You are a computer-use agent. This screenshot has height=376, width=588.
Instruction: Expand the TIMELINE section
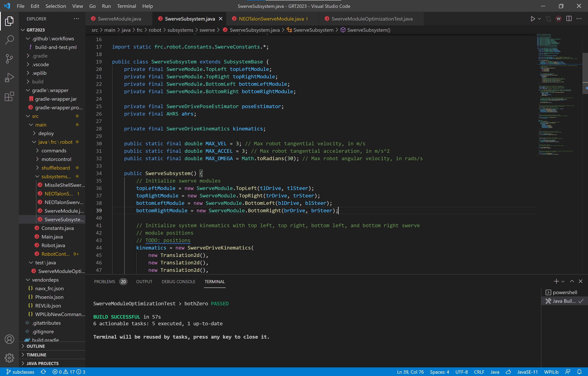coord(52,355)
